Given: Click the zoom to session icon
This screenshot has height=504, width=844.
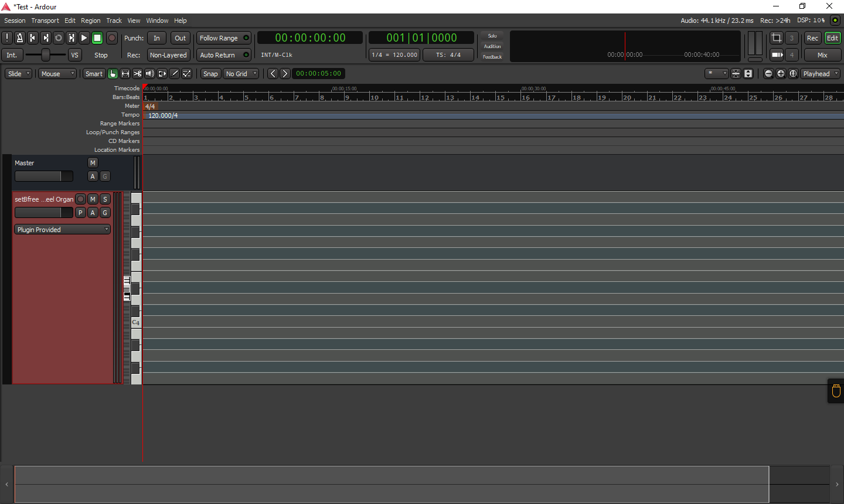Looking at the screenshot, I should pos(794,74).
